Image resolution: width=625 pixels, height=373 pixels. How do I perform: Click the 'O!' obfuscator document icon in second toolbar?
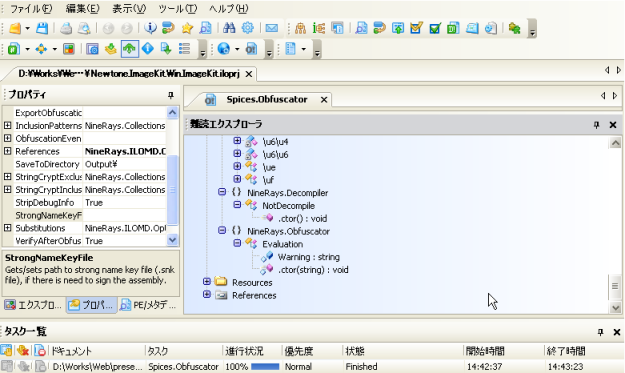251,49
